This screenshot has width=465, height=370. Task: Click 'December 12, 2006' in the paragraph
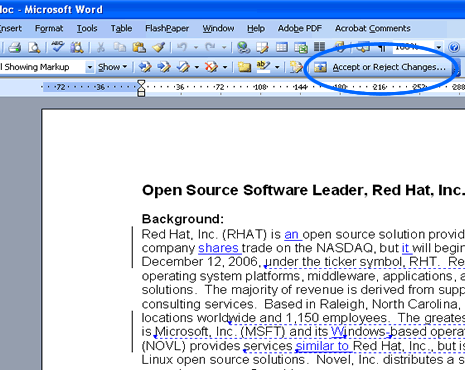click(x=199, y=262)
